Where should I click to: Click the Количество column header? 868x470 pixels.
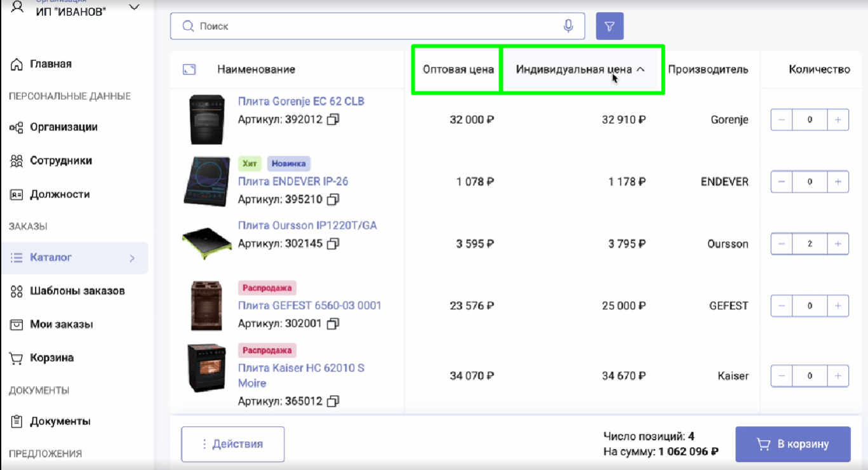(x=819, y=70)
